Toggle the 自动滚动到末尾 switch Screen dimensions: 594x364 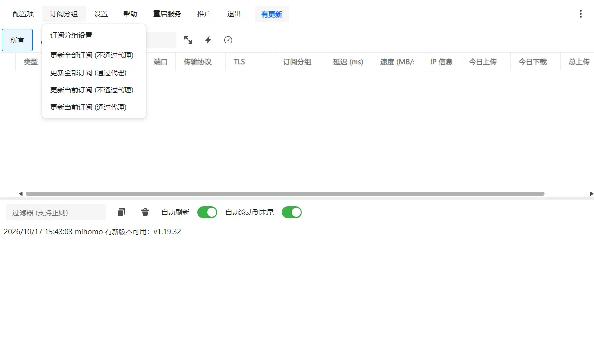click(292, 212)
